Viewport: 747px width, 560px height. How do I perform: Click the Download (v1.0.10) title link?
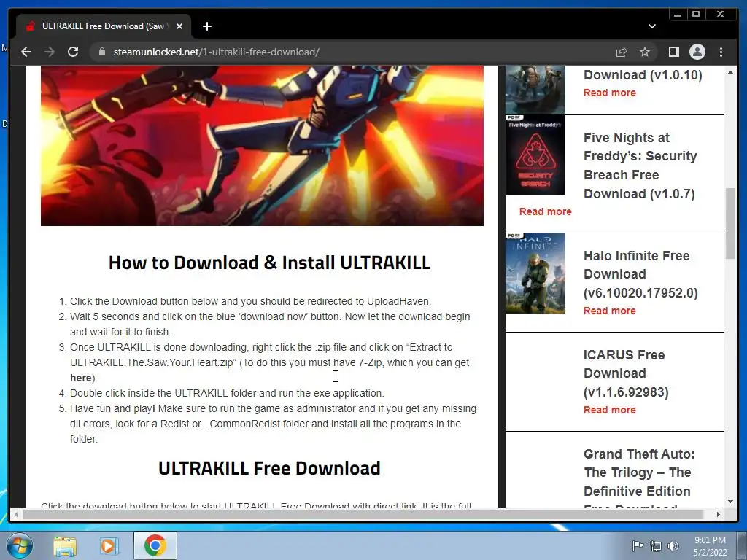pyautogui.click(x=643, y=75)
